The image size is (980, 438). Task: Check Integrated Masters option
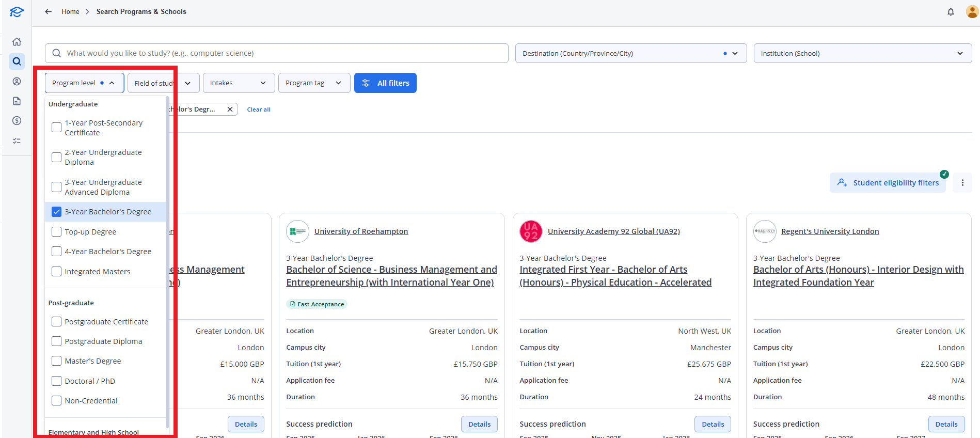click(x=57, y=272)
